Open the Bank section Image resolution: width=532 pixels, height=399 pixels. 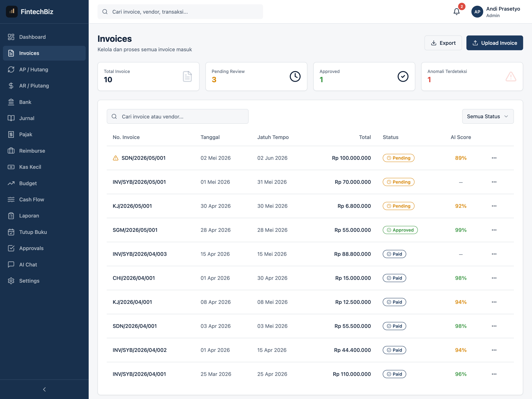point(44,102)
